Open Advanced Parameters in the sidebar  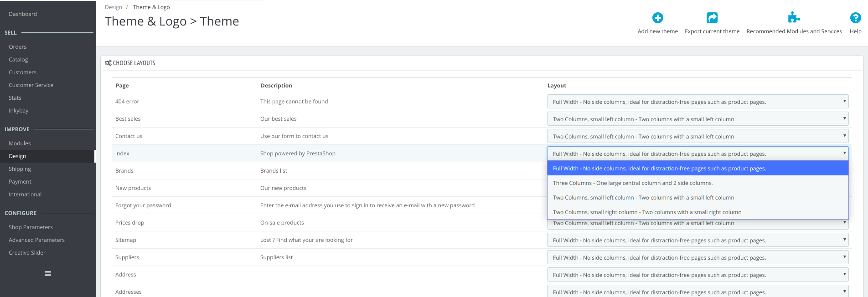tap(36, 240)
